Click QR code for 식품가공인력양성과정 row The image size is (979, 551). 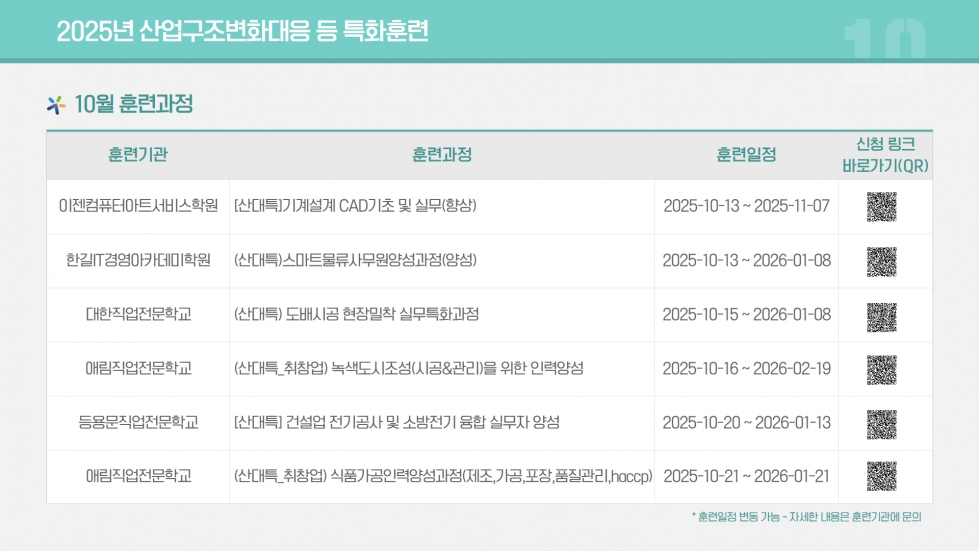tap(881, 476)
